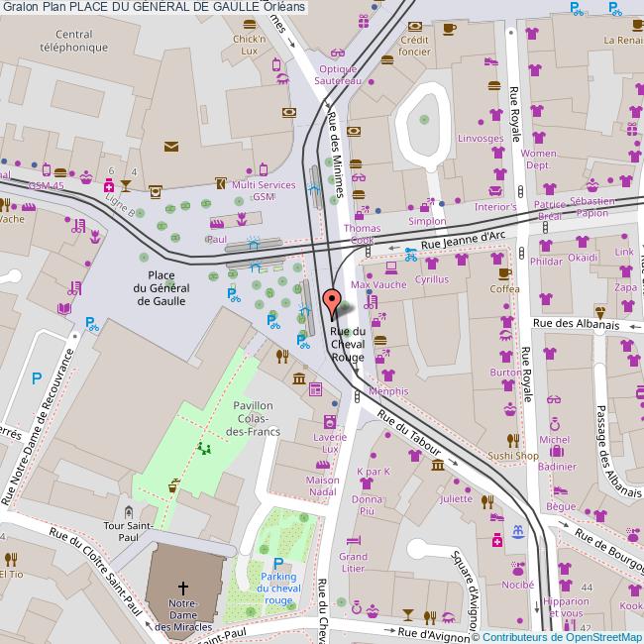Select the Maison Nadal shop icon
644x644 pixels.
[323, 466]
